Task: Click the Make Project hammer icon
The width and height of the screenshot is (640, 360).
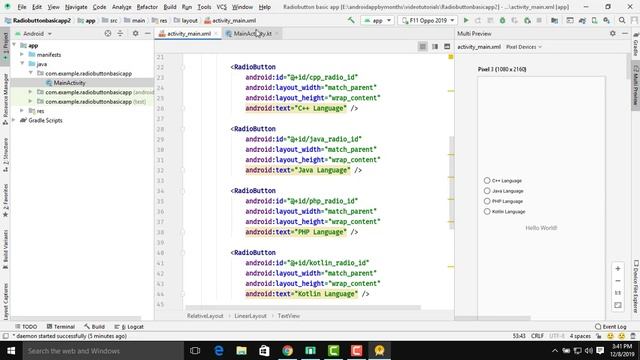Action: [x=351, y=20]
